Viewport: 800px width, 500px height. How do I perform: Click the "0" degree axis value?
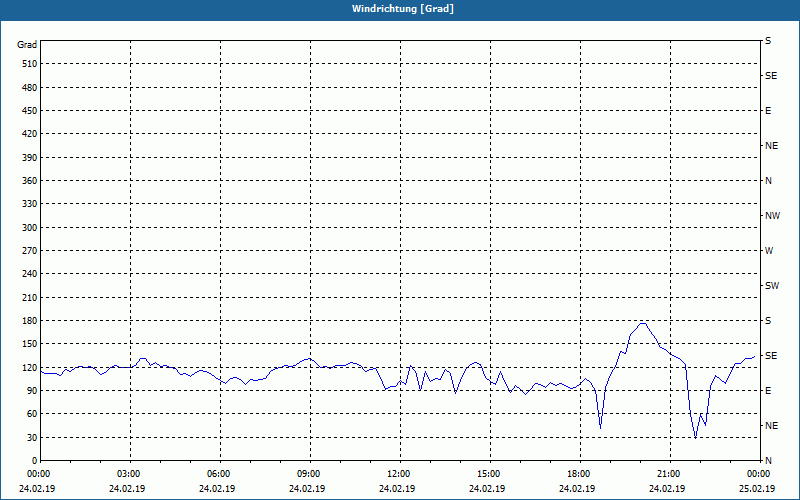pos(34,461)
